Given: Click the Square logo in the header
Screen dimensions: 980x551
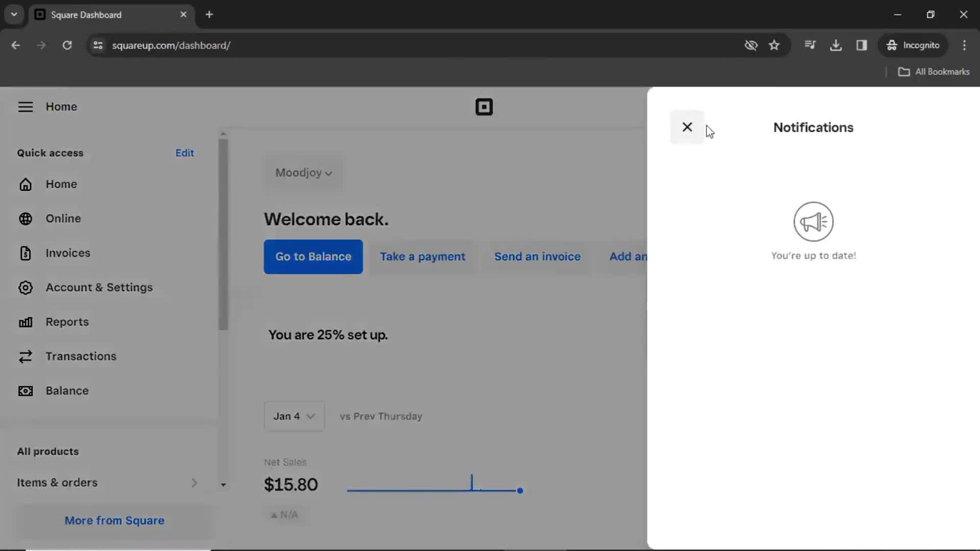Looking at the screenshot, I should pyautogui.click(x=484, y=107).
